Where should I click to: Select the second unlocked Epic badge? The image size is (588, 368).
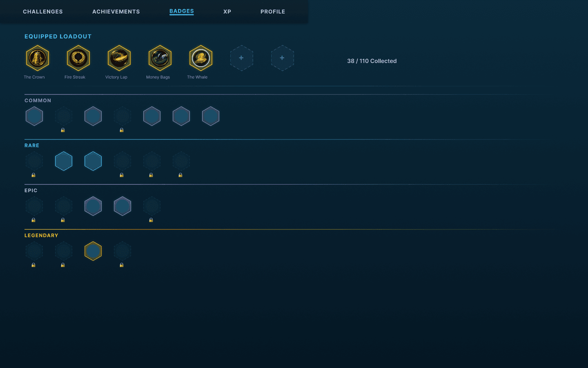[122, 206]
